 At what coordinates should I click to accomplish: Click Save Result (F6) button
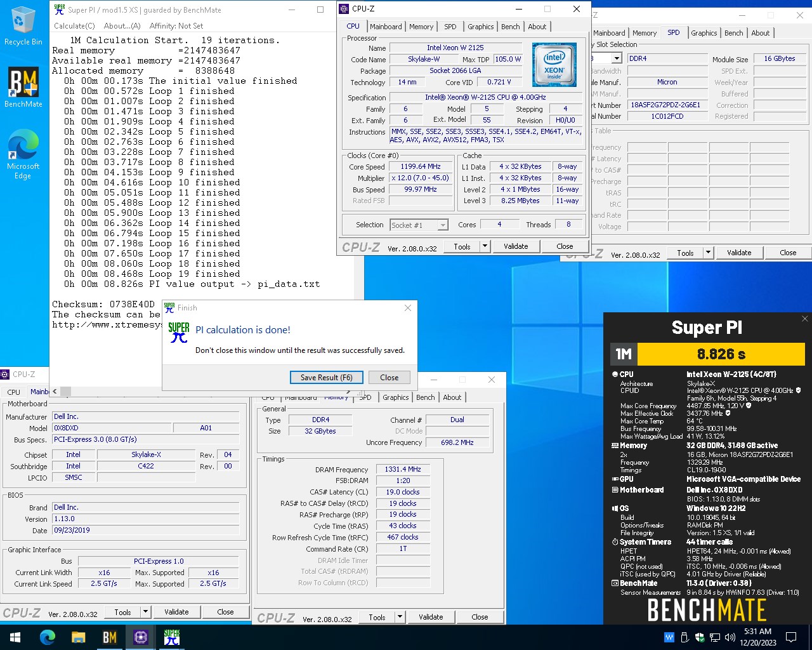(327, 377)
